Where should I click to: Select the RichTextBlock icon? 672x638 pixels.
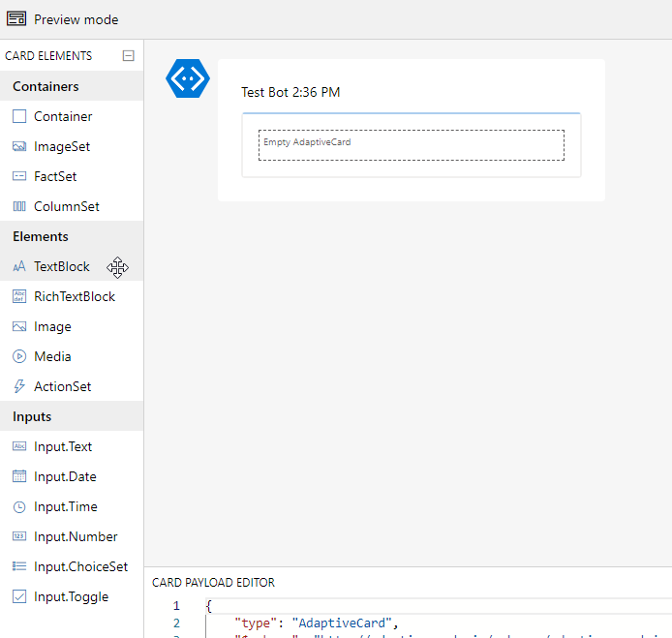[x=19, y=296]
